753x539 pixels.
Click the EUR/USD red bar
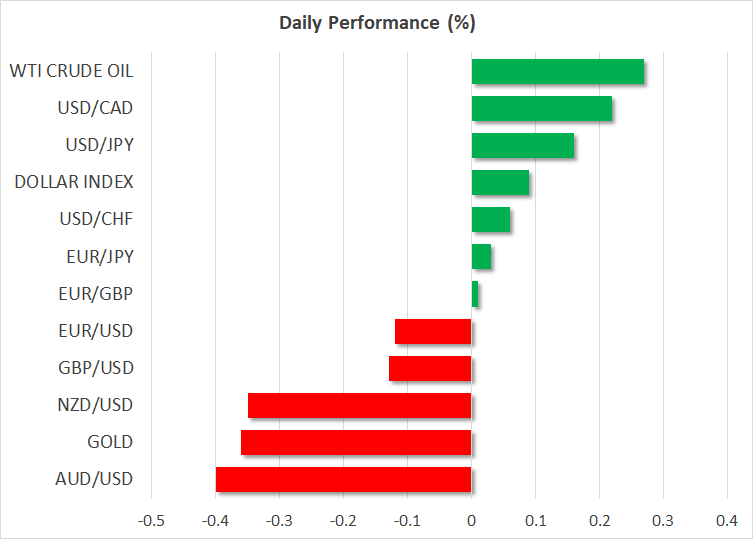click(433, 331)
